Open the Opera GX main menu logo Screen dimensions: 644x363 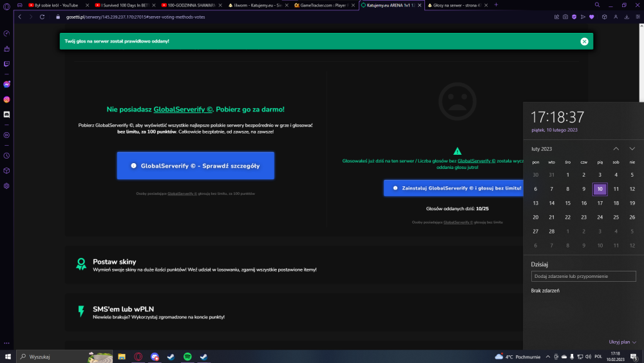coord(6,6)
